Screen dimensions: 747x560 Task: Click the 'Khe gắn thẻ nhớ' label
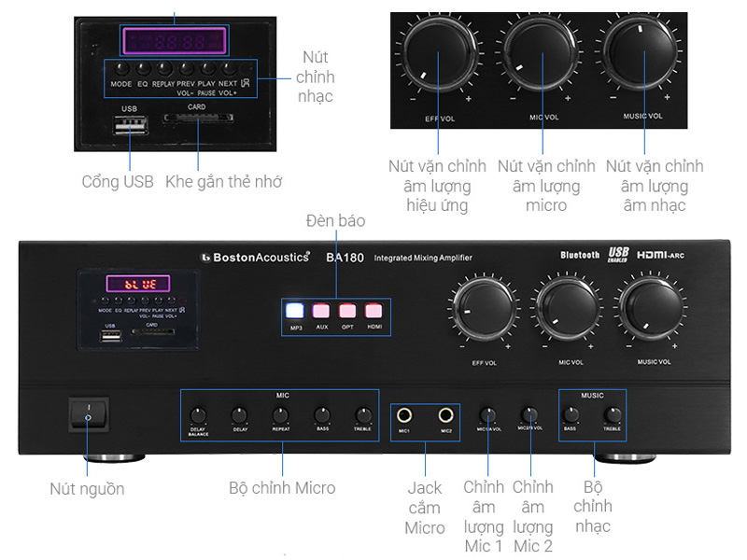[x=223, y=182]
